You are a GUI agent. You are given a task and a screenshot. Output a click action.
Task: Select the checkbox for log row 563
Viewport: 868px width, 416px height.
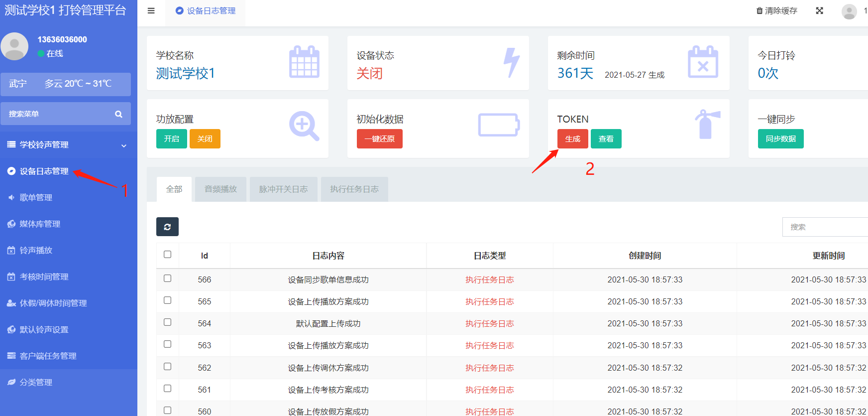[x=168, y=344]
